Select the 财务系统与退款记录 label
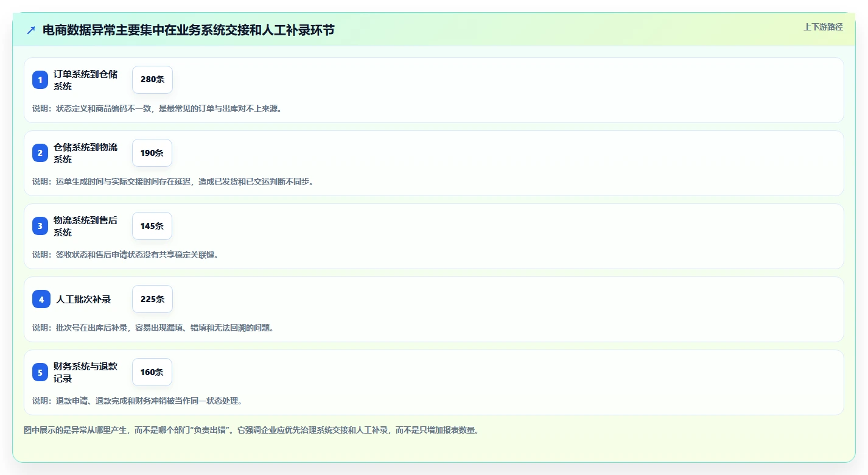Screen dimensions: 868x475 [86, 372]
